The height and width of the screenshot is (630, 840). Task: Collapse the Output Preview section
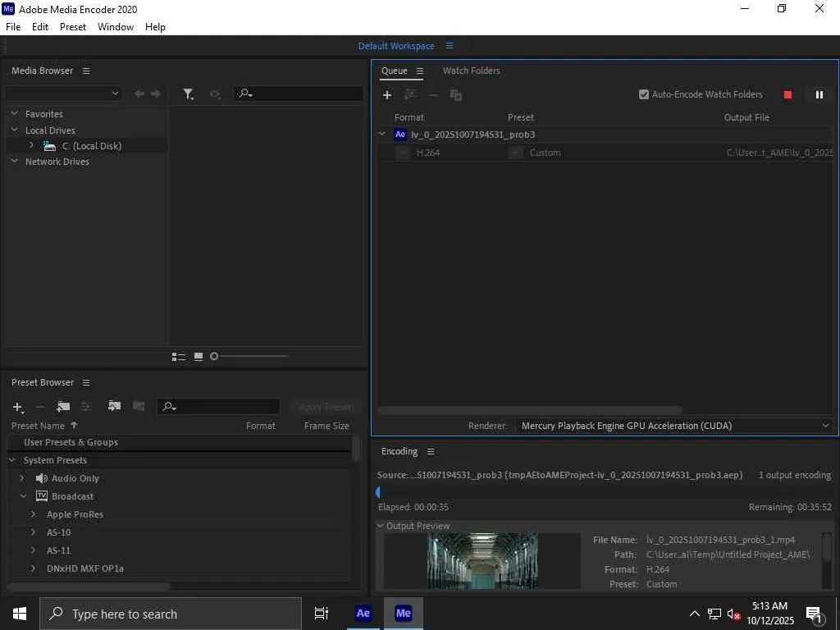pos(381,526)
